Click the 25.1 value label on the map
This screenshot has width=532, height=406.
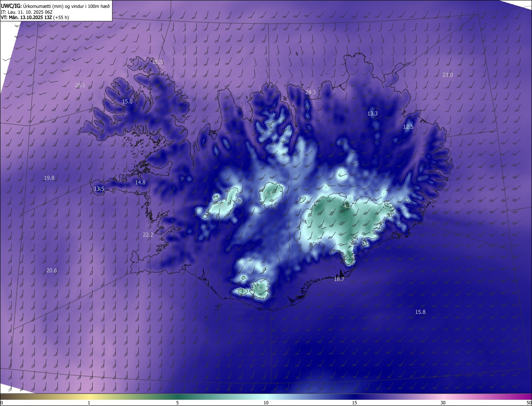[x=80, y=86]
